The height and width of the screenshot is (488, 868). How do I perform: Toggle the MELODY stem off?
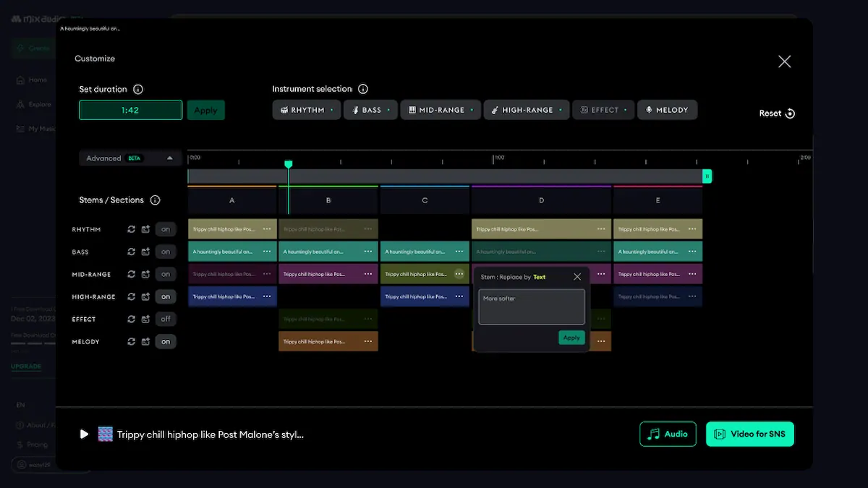pyautogui.click(x=166, y=341)
